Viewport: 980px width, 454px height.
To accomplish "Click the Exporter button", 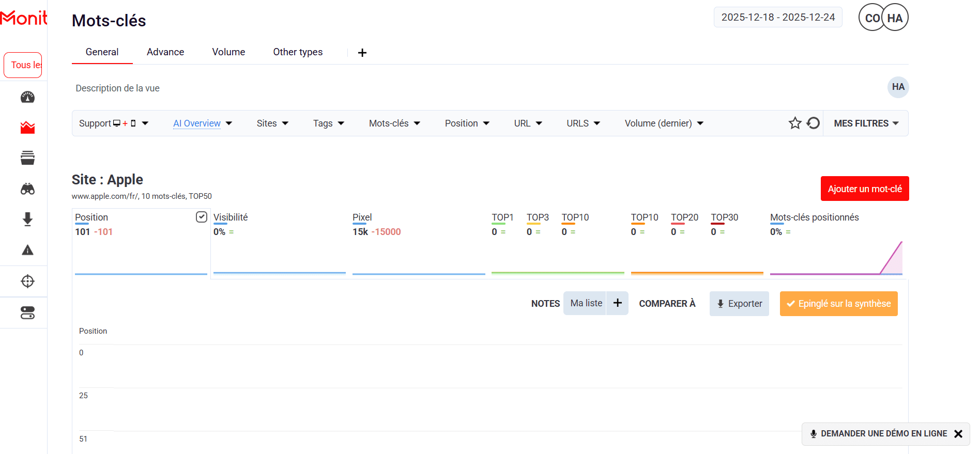I will click(x=739, y=304).
